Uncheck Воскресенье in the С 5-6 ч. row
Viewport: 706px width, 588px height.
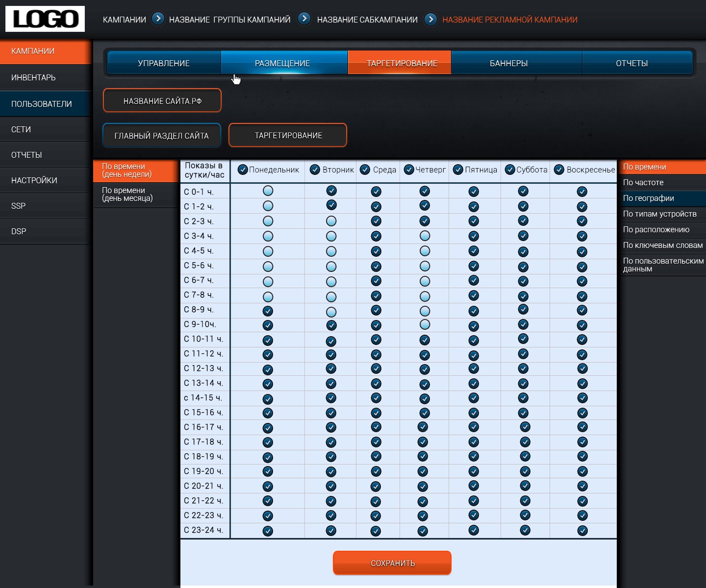582,267
